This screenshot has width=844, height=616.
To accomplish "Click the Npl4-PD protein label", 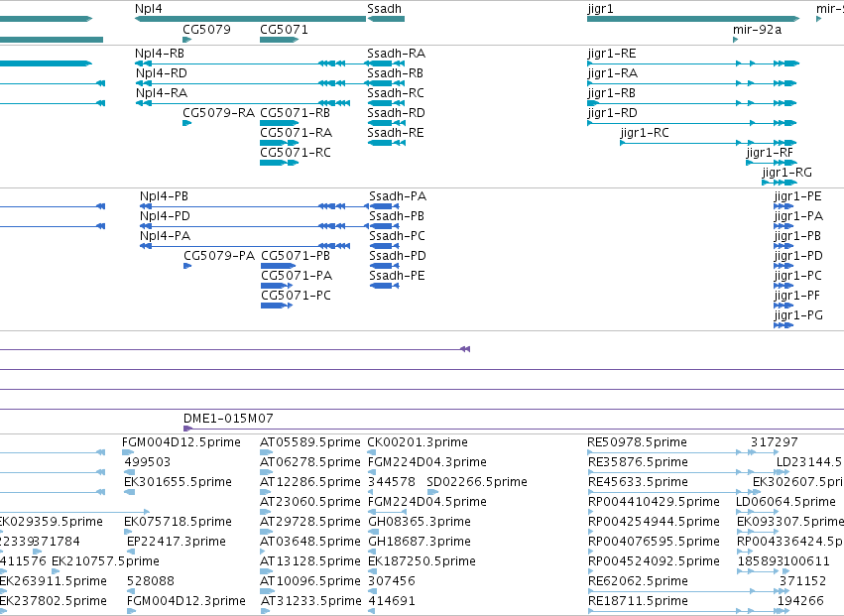I will [166, 216].
